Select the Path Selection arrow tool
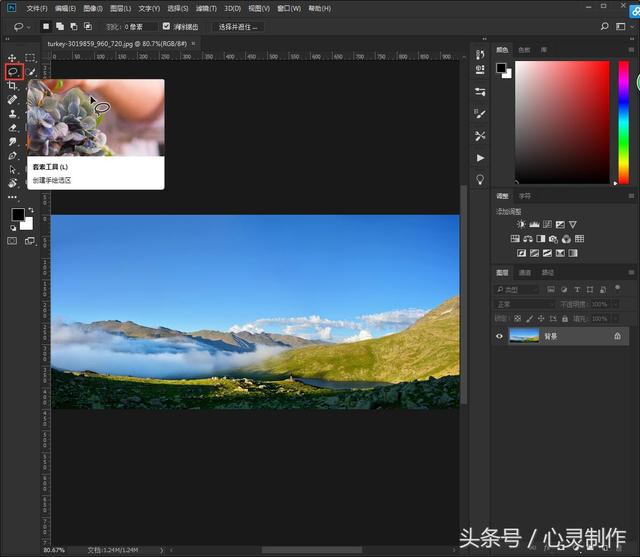640x557 pixels. (12, 169)
